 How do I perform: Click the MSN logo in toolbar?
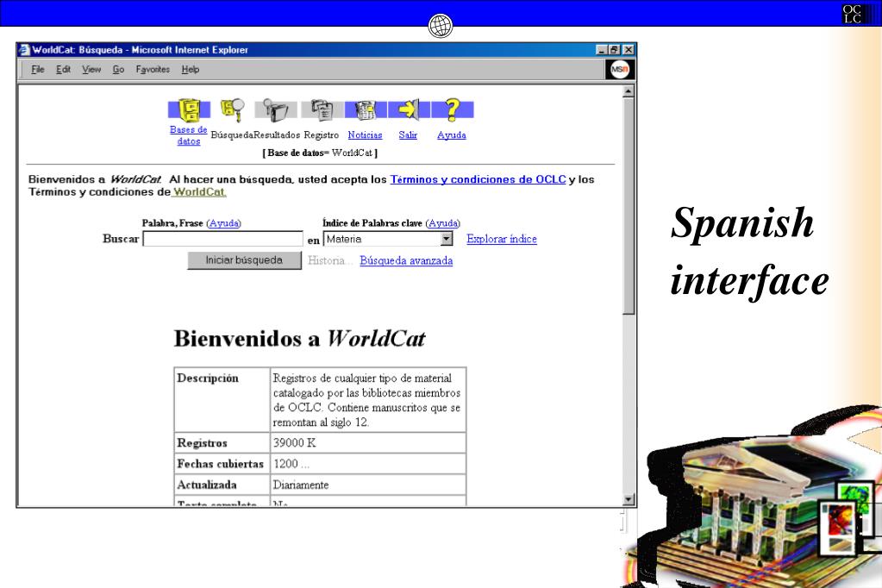coord(619,69)
